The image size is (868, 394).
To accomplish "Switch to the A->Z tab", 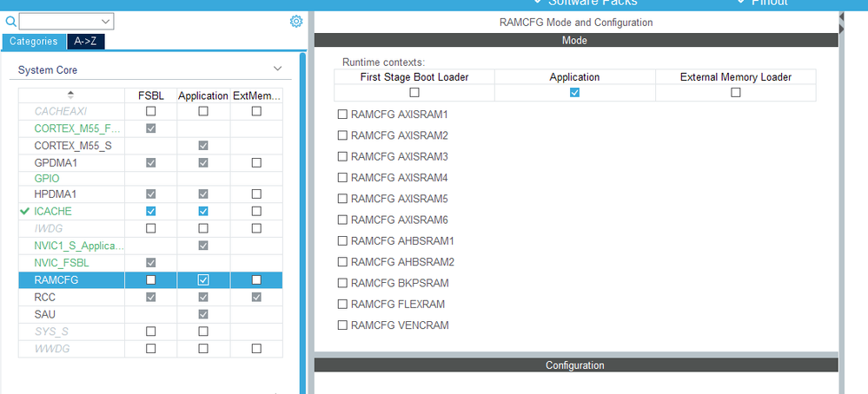I will (86, 41).
